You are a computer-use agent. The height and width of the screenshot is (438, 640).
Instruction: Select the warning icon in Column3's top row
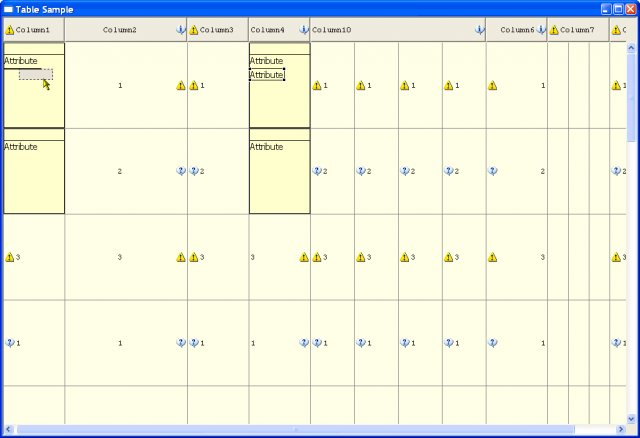tap(194, 85)
